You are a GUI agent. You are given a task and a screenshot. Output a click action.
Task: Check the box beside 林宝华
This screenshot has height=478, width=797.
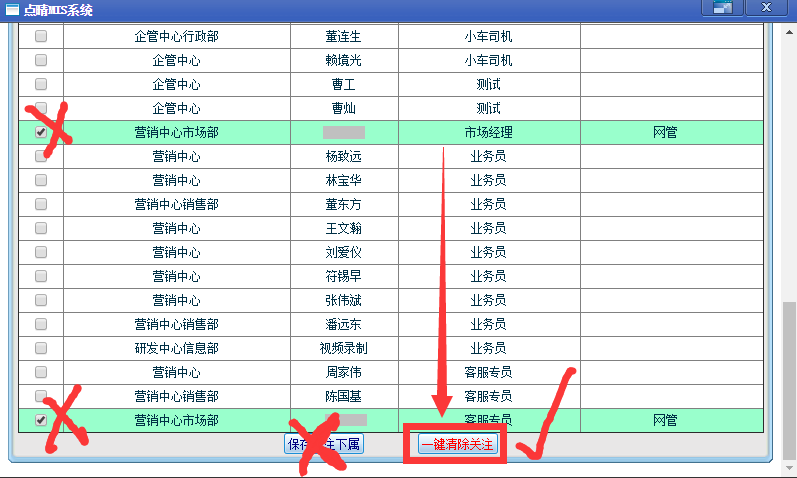point(41,180)
